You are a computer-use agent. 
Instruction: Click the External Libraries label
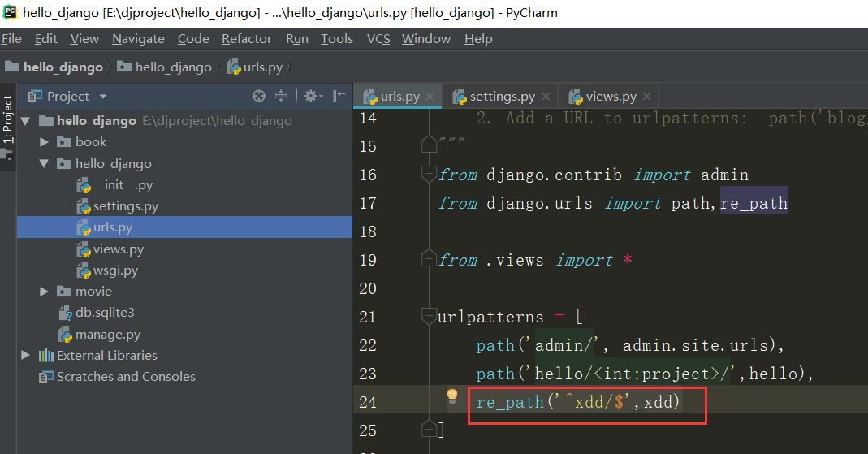(107, 356)
